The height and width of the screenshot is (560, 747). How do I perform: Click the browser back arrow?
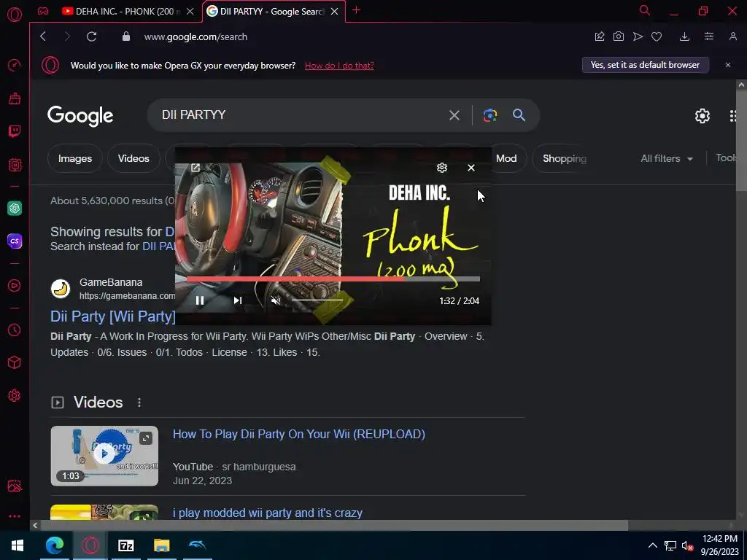(43, 36)
